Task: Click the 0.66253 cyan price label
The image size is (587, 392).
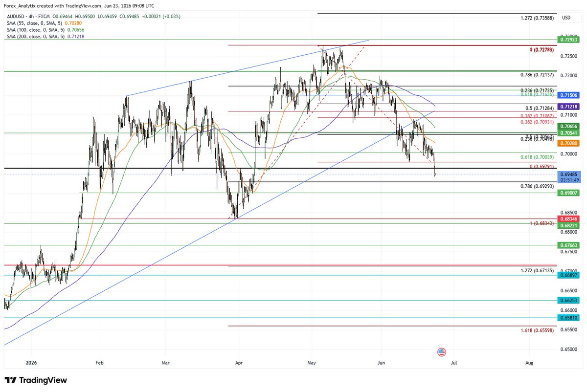Action: [x=569, y=300]
